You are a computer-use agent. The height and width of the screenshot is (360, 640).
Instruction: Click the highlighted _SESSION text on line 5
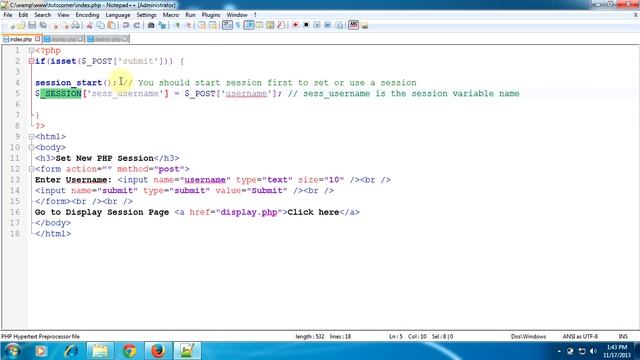tap(61, 93)
